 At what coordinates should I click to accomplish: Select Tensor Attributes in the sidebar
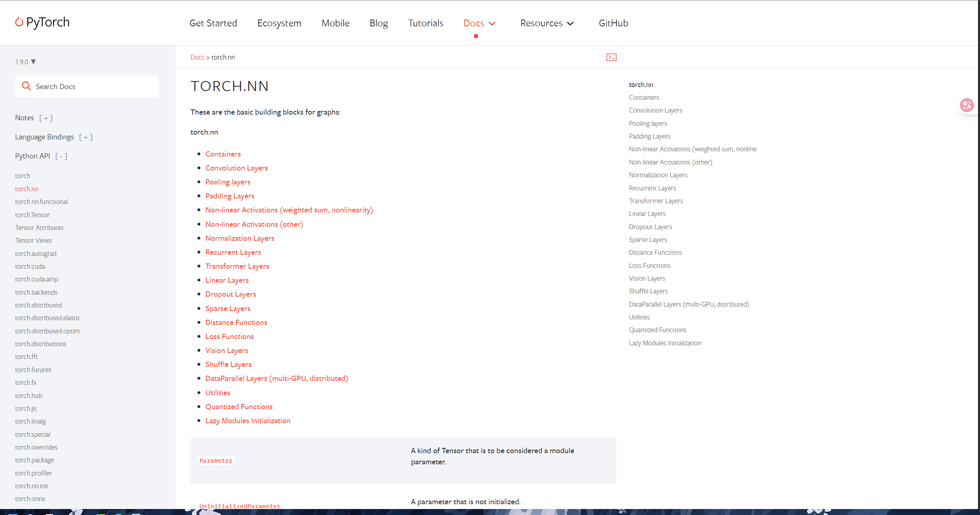(39, 228)
